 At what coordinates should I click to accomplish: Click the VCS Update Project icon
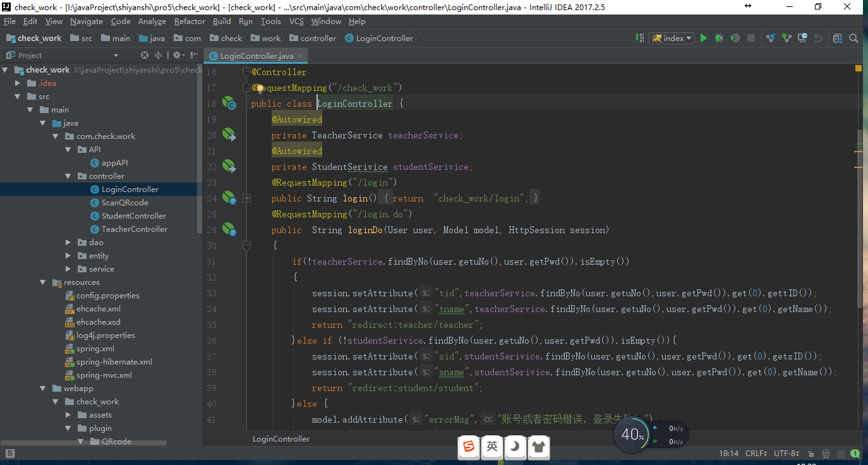pyautogui.click(x=771, y=39)
